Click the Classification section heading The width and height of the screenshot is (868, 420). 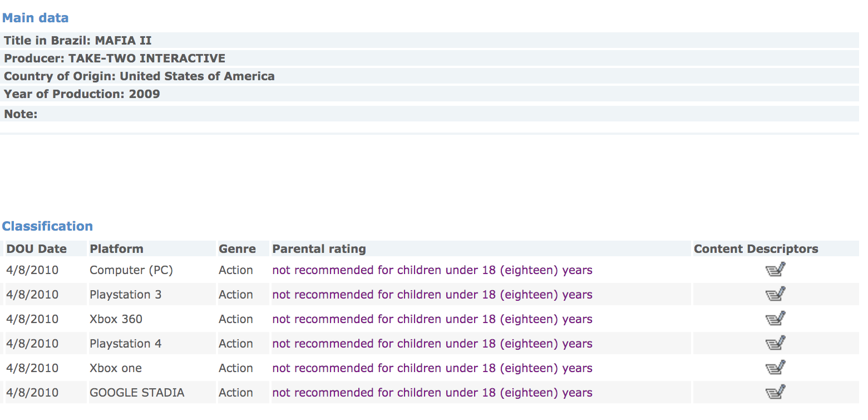point(47,226)
